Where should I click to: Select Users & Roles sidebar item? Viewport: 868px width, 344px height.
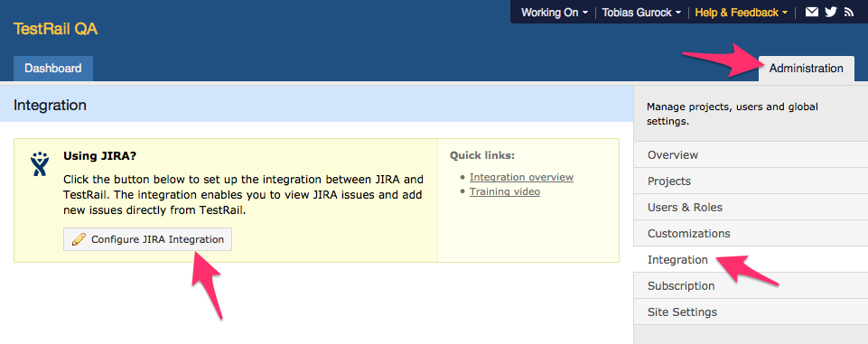point(751,207)
